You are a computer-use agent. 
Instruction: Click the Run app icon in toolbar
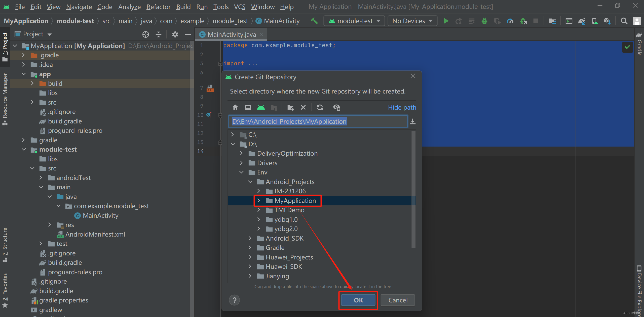pos(446,21)
